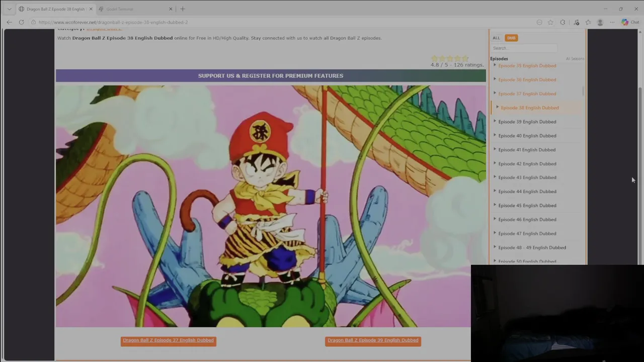Close the Godot Terminal tab
Image resolution: width=644 pixels, height=362 pixels.
[x=171, y=9]
